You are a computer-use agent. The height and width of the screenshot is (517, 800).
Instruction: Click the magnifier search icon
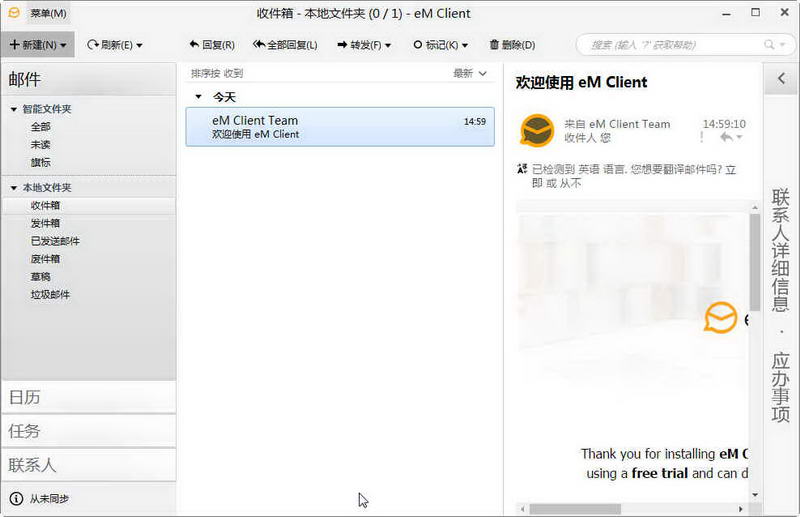coord(769,45)
